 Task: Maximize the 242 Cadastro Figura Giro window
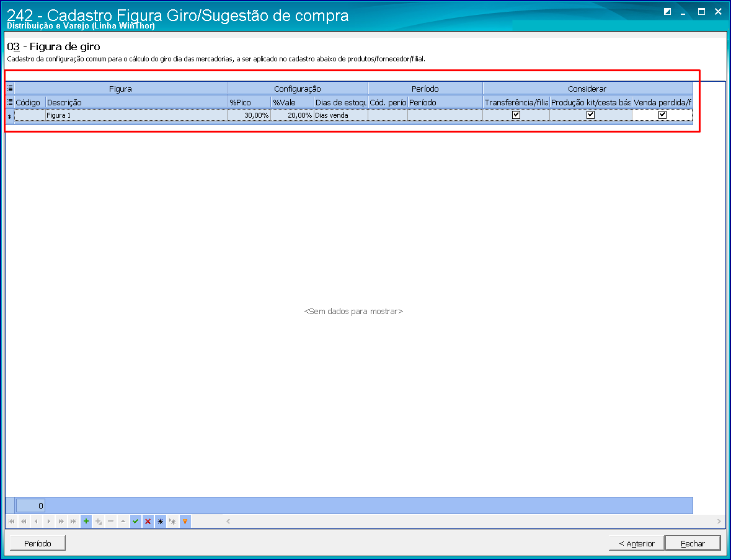point(701,12)
